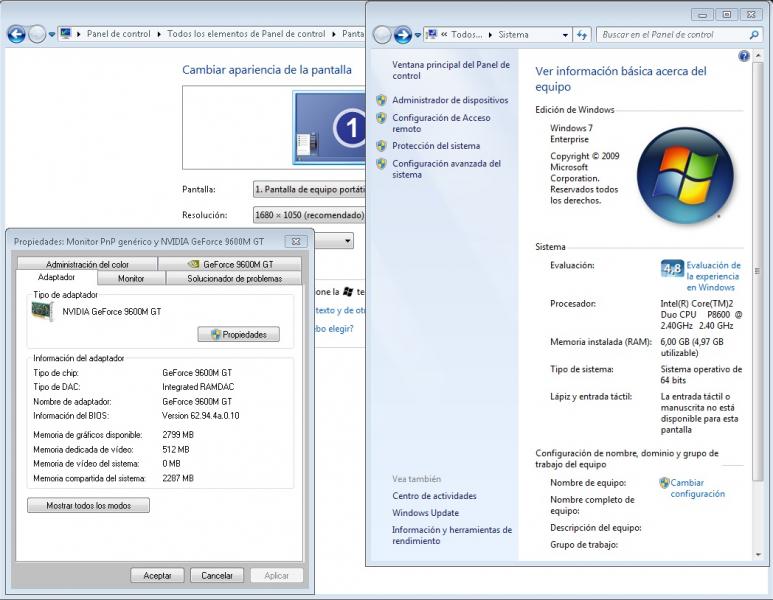The height and width of the screenshot is (600, 773).
Task: Click '2287 MB' shared memory value
Action: click(x=178, y=478)
